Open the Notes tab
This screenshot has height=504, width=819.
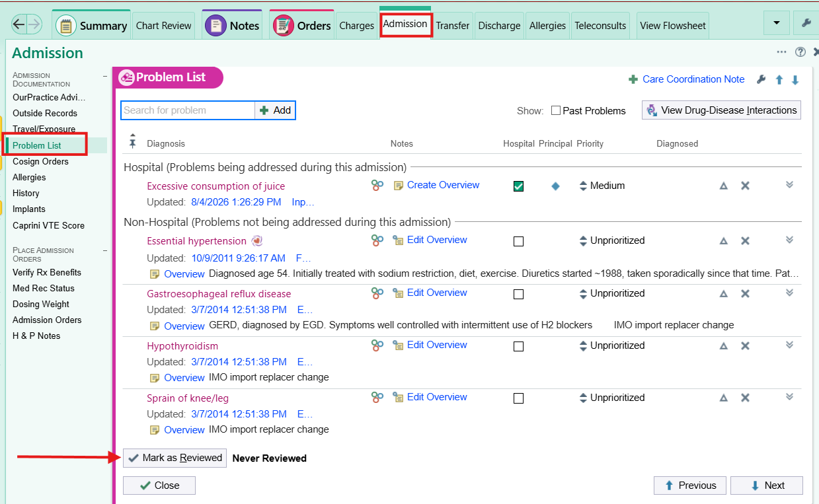coord(232,25)
